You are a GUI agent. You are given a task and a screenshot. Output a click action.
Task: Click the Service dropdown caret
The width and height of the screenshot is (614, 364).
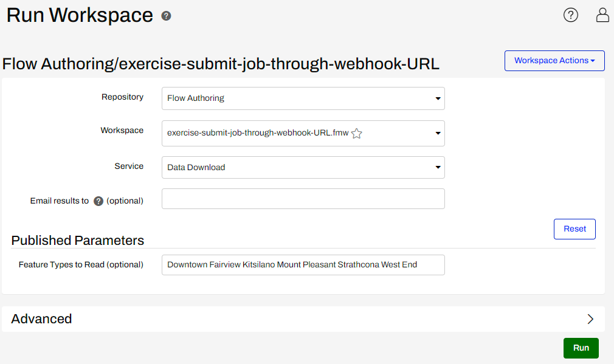[438, 167]
